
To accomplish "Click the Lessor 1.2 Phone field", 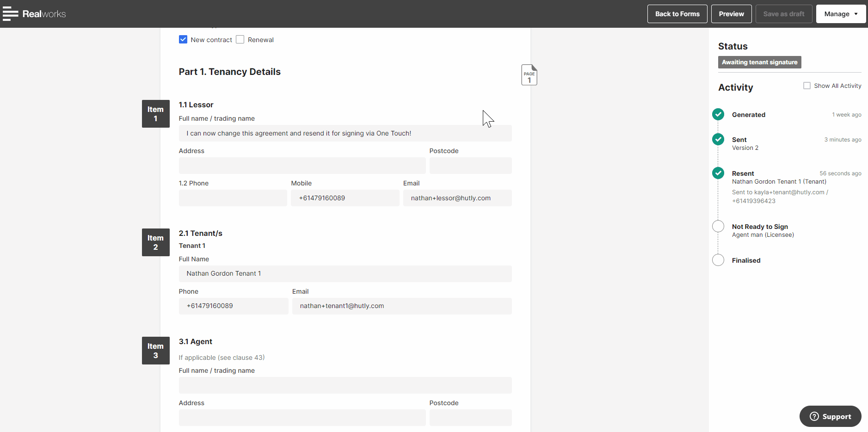I will tap(233, 198).
